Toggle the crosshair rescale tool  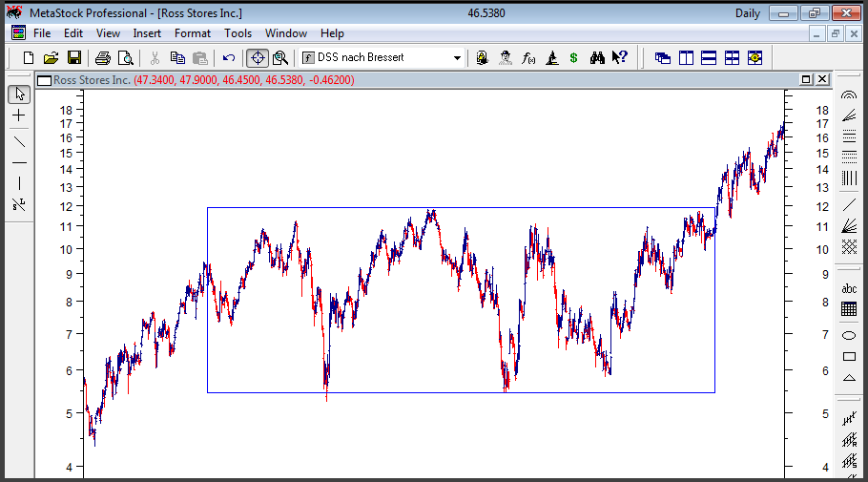pyautogui.click(x=258, y=57)
